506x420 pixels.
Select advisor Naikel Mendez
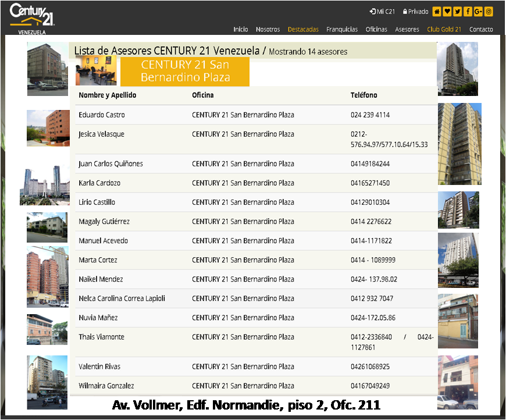101,279
